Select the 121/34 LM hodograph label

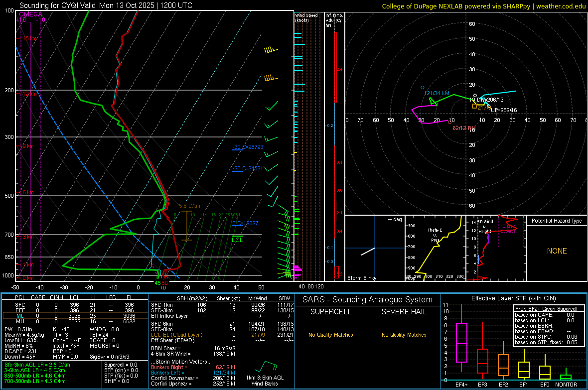point(437,93)
